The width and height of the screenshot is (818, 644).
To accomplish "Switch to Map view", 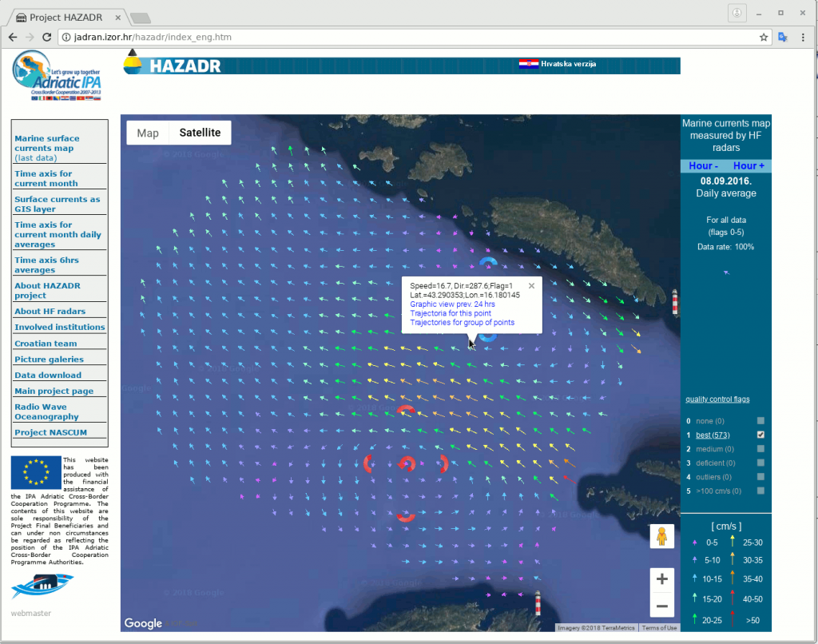I will click(x=148, y=133).
